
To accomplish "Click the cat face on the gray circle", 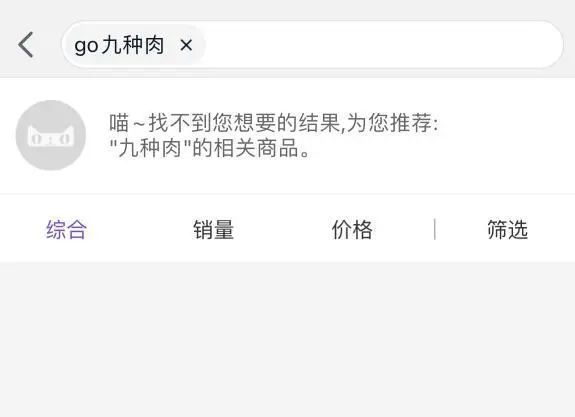I will 51,137.
